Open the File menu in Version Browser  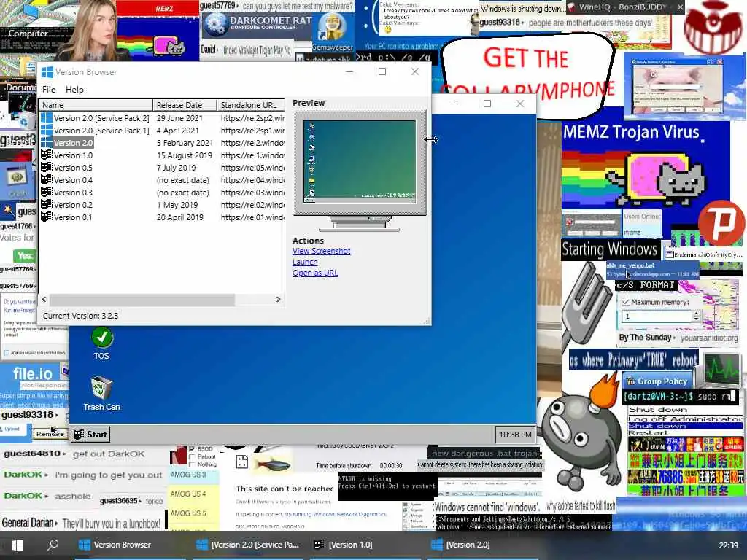coord(49,90)
